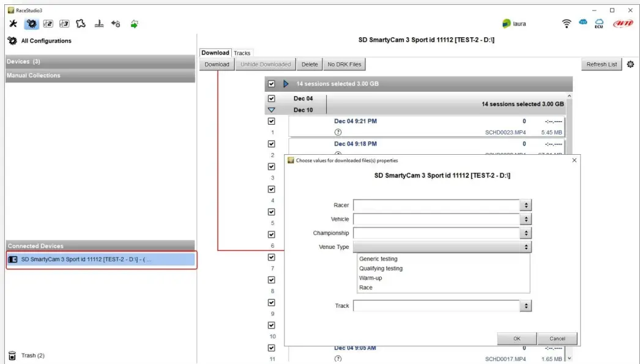Screen dimensions: 640x364
Task: Open RaceStudio3 Analysis from the toolbar
Action: coord(65,23)
